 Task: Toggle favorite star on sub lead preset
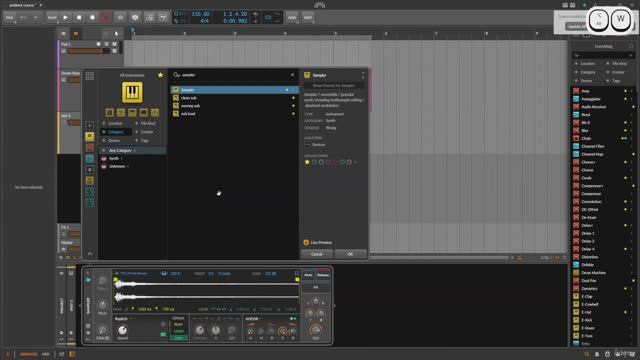293,113
